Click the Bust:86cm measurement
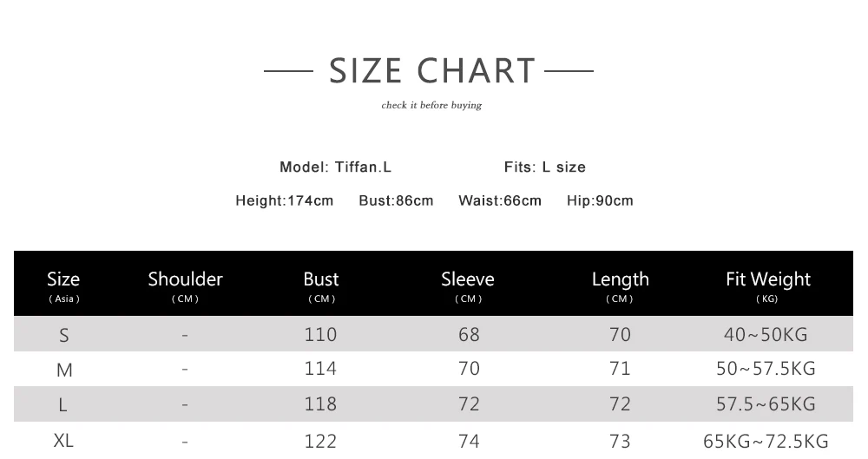The image size is (868, 459). point(396,200)
